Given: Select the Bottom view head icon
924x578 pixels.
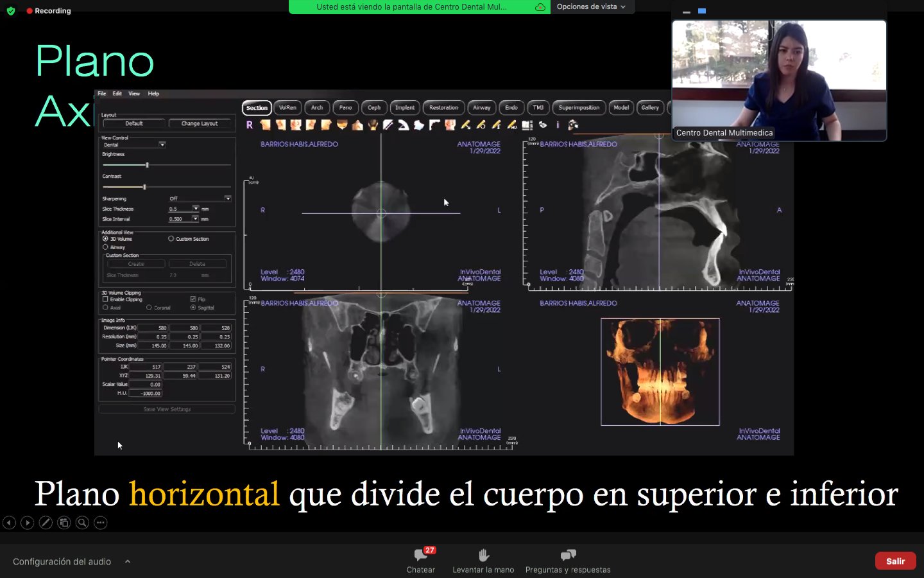Looking at the screenshot, I should click(357, 125).
